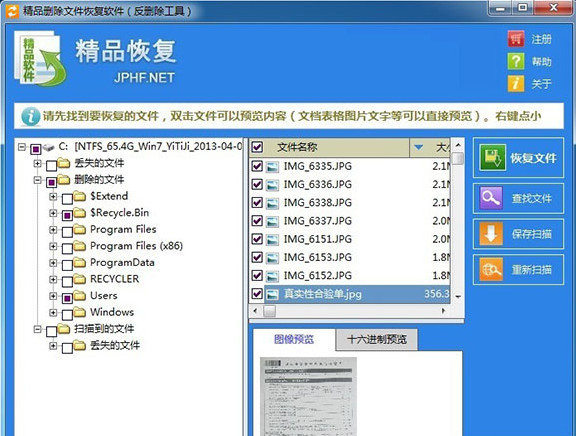Viewport: 576px width, 436px height.
Task: Expand the $Recycle.Bin folder node
Action: click(x=53, y=213)
